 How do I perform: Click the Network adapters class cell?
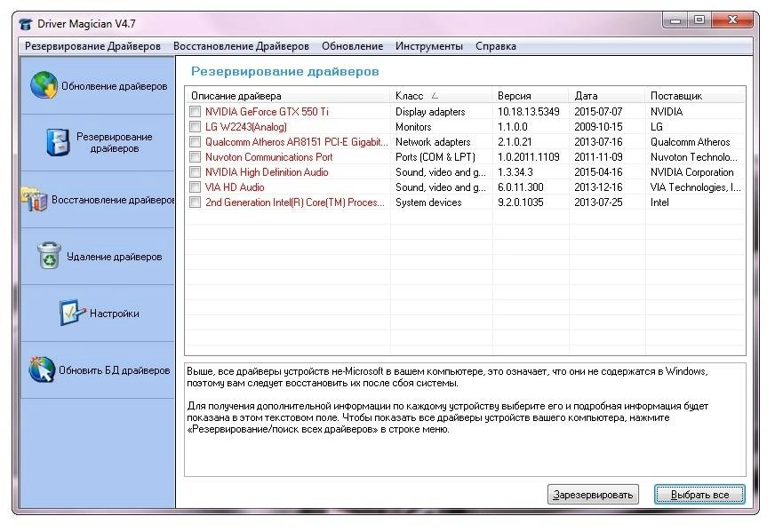click(x=433, y=142)
